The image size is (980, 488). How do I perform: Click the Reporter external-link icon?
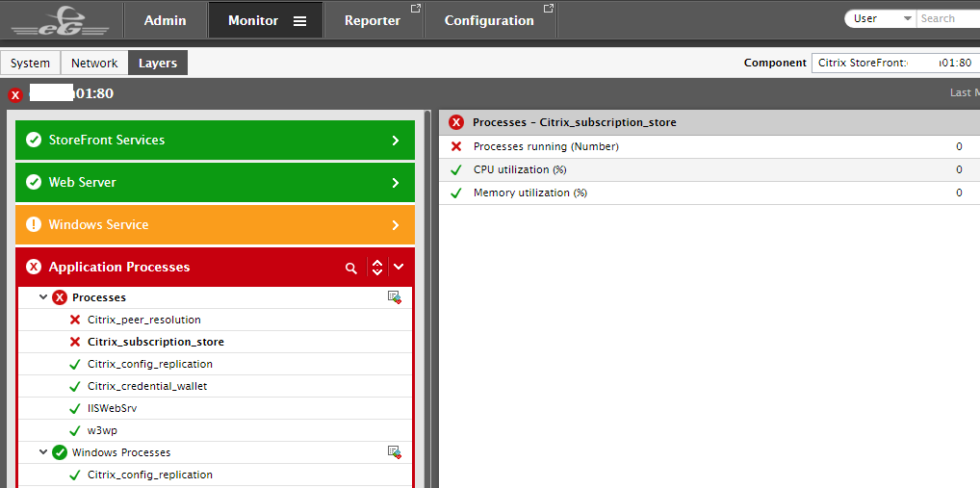tap(415, 9)
